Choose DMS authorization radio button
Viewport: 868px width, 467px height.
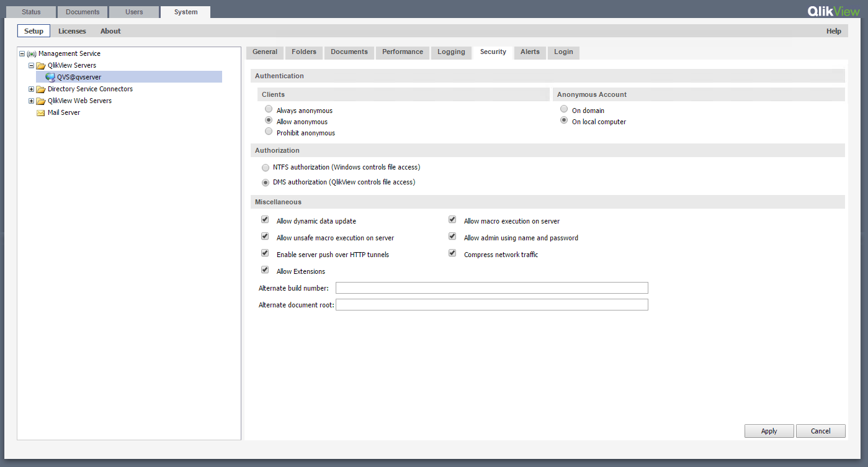point(266,183)
